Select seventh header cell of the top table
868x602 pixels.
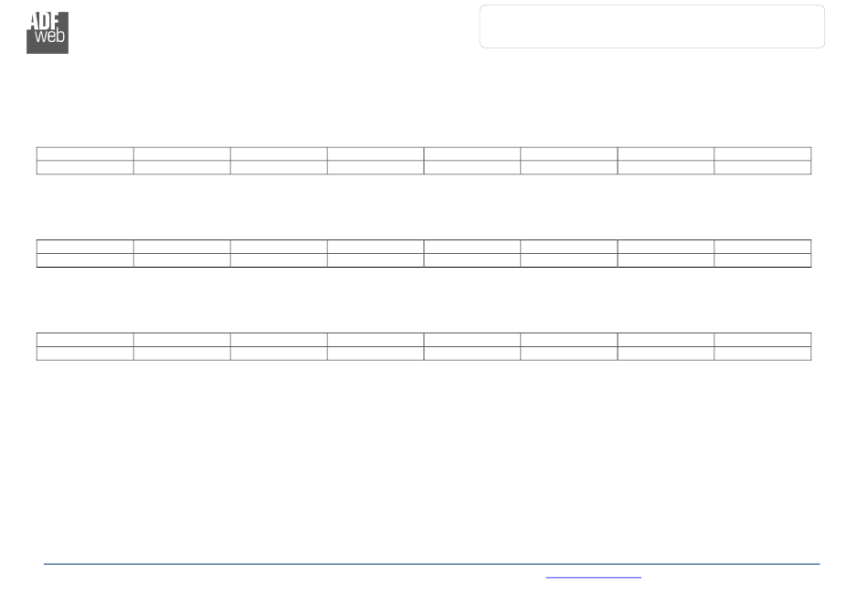(666, 153)
